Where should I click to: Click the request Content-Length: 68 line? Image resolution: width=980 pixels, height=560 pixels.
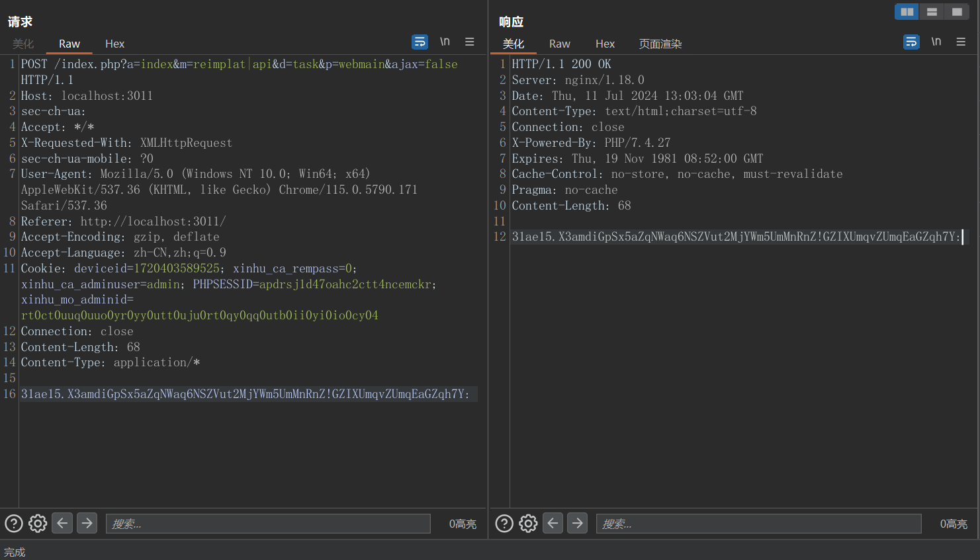[x=80, y=347]
